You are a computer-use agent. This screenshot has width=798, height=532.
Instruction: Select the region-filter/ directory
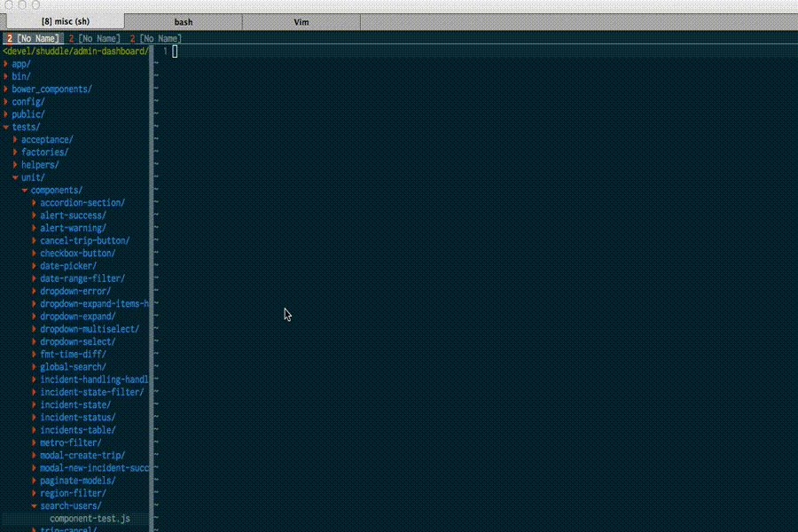[x=74, y=493]
